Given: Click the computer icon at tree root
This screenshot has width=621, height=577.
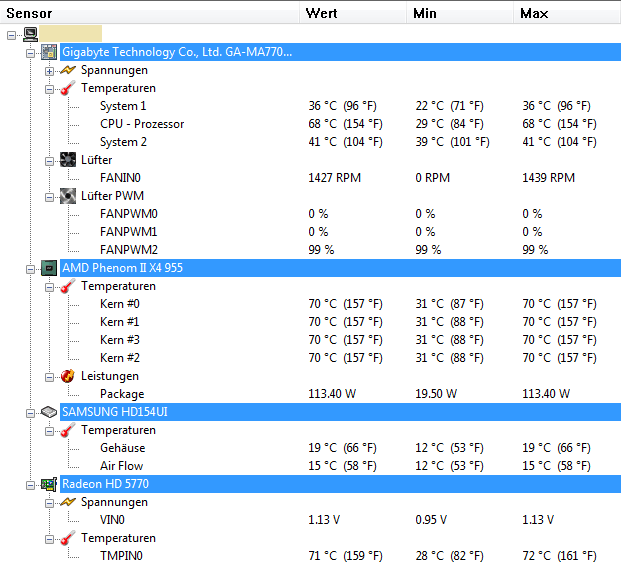Looking at the screenshot, I should (x=30, y=34).
